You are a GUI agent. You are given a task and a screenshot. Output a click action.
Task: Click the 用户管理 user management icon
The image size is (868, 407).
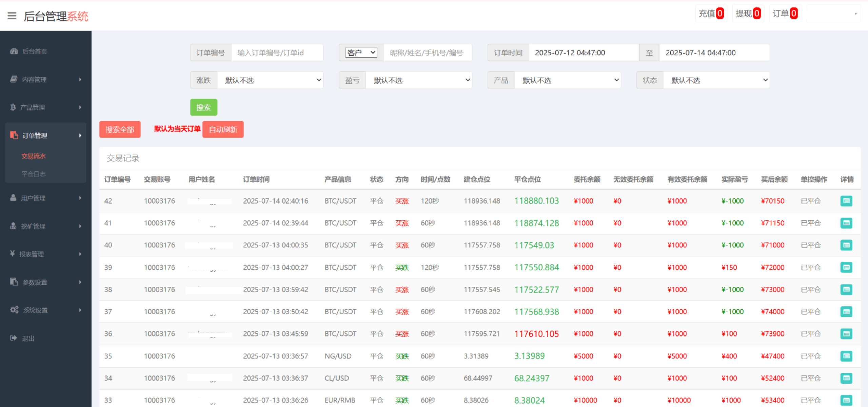(x=13, y=198)
